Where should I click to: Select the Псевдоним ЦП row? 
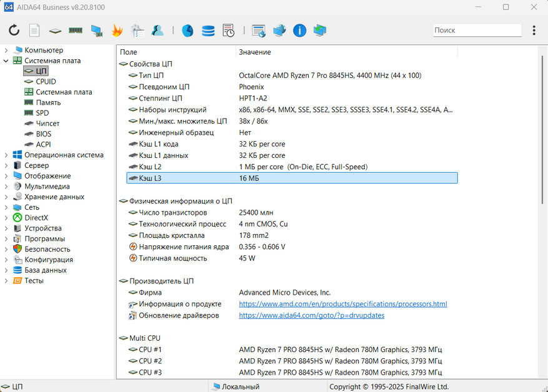pyautogui.click(x=292, y=87)
